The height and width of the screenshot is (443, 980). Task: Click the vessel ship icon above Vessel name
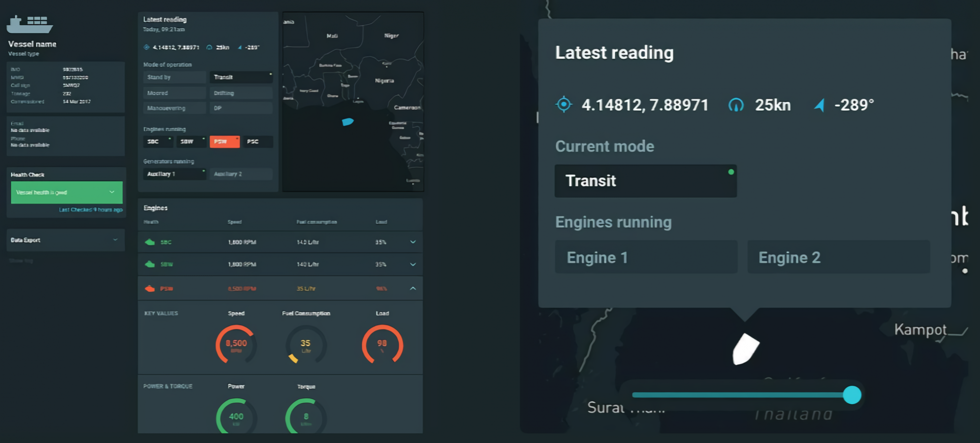pos(30,24)
